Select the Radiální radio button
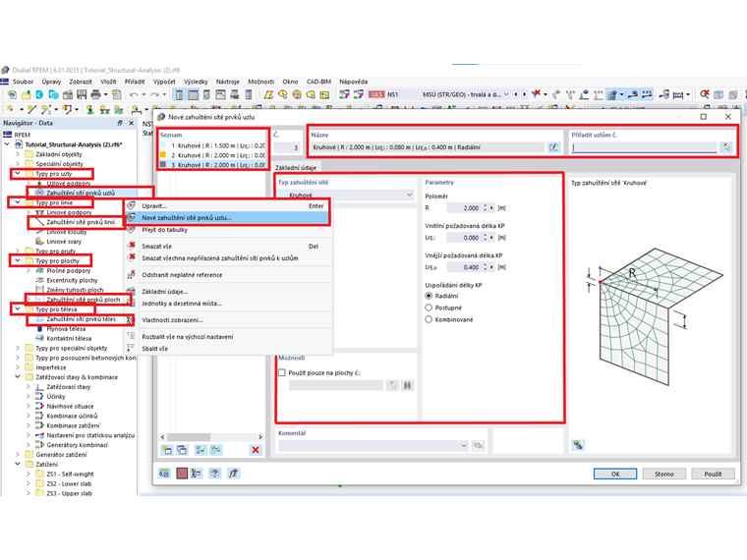Image resolution: width=747 pixels, height=560 pixels. (429, 296)
